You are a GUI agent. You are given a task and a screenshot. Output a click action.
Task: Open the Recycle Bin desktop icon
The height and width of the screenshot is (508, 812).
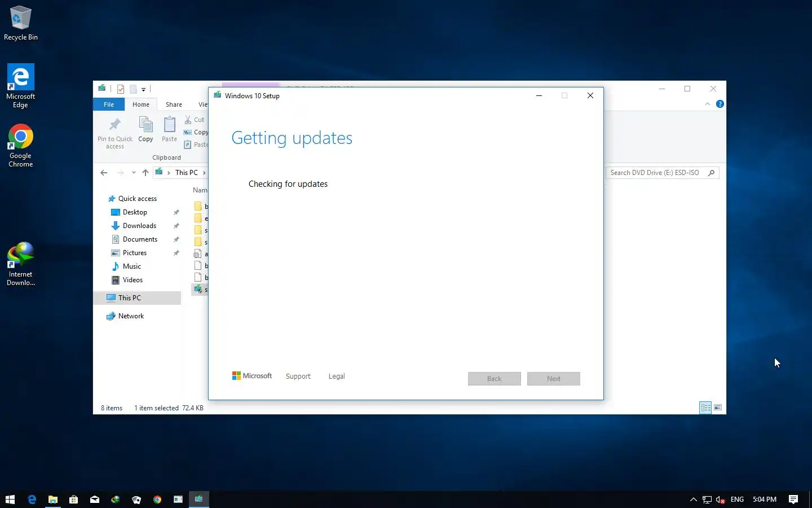(21, 23)
